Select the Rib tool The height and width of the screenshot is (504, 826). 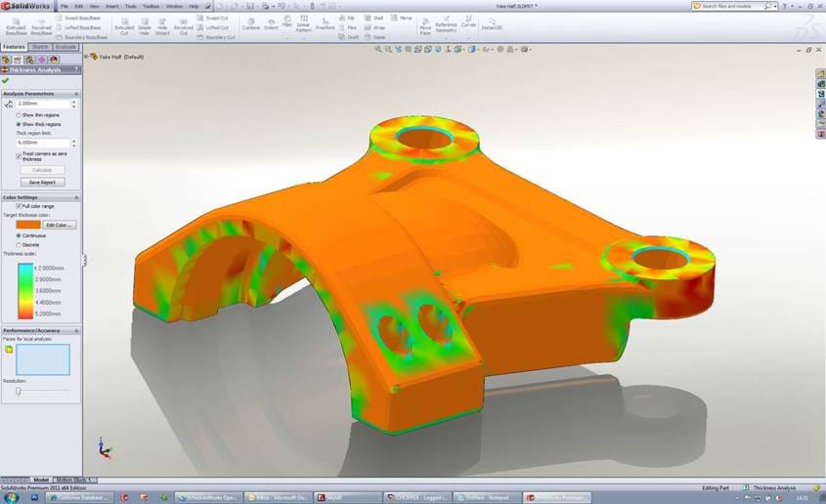[x=347, y=18]
